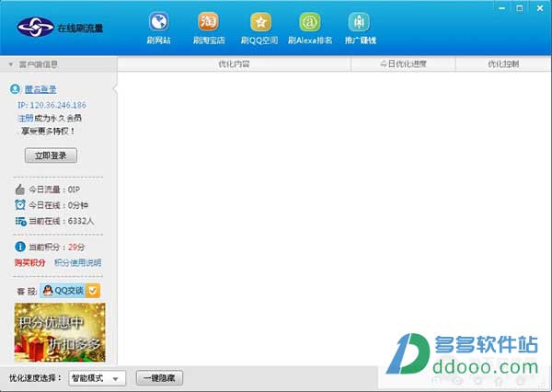This screenshot has height=392, width=552.
Task: Open the 积分使用说明 link
Action: (x=78, y=262)
